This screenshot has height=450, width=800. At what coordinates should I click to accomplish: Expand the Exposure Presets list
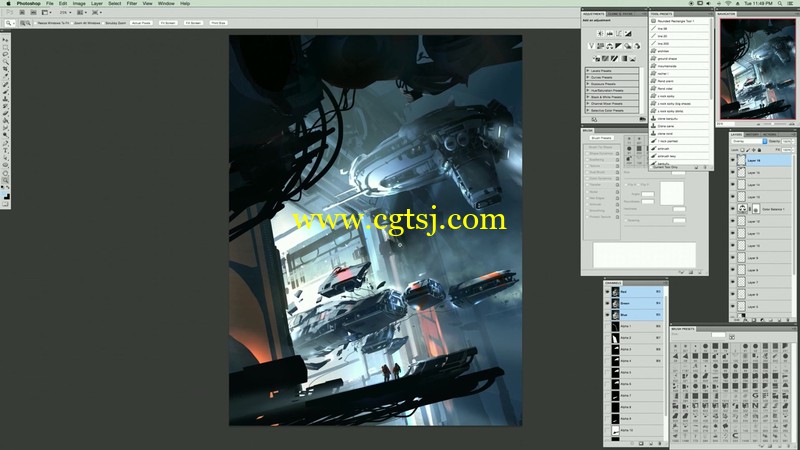(588, 84)
